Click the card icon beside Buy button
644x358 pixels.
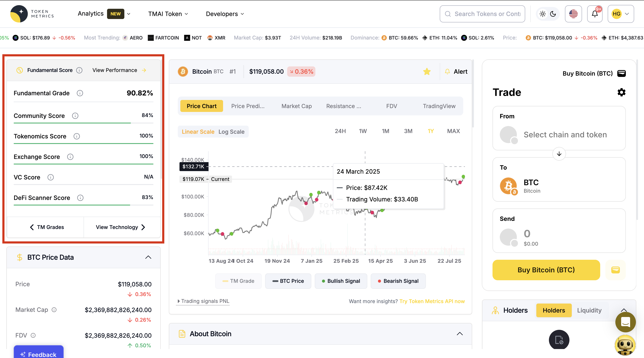pyautogui.click(x=615, y=270)
